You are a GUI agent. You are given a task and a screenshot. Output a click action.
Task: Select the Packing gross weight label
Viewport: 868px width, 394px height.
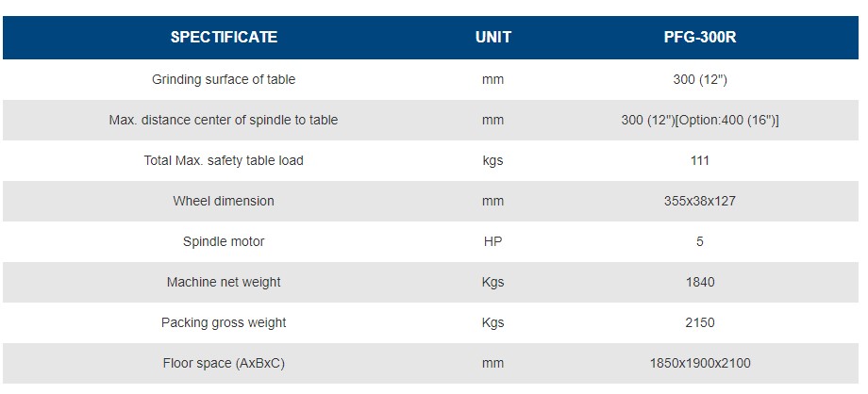pyautogui.click(x=224, y=323)
